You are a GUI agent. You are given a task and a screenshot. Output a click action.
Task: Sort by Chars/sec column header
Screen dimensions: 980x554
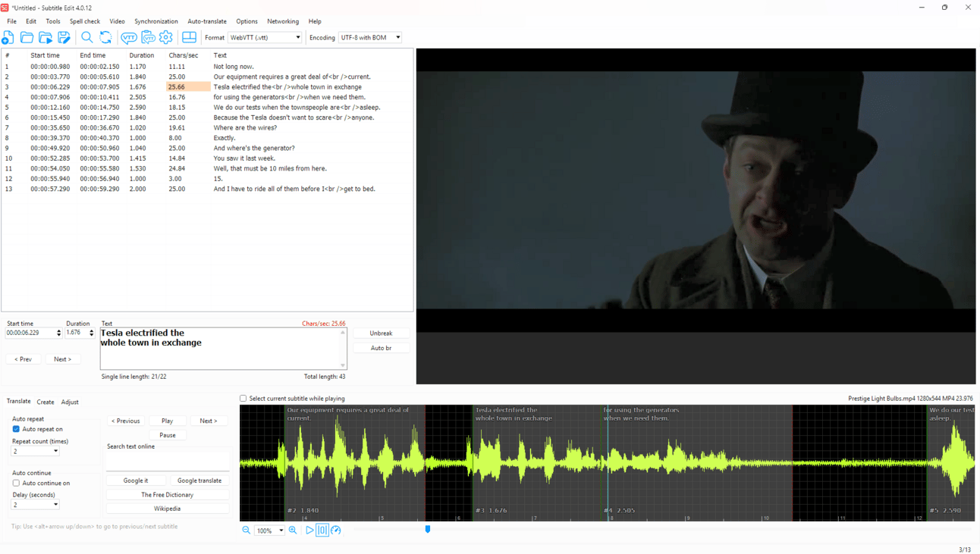pyautogui.click(x=184, y=55)
